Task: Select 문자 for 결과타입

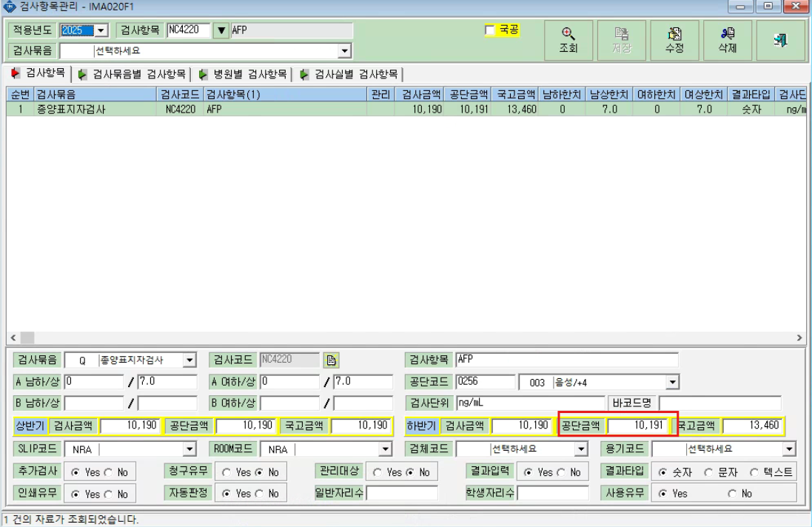Action: click(x=708, y=472)
